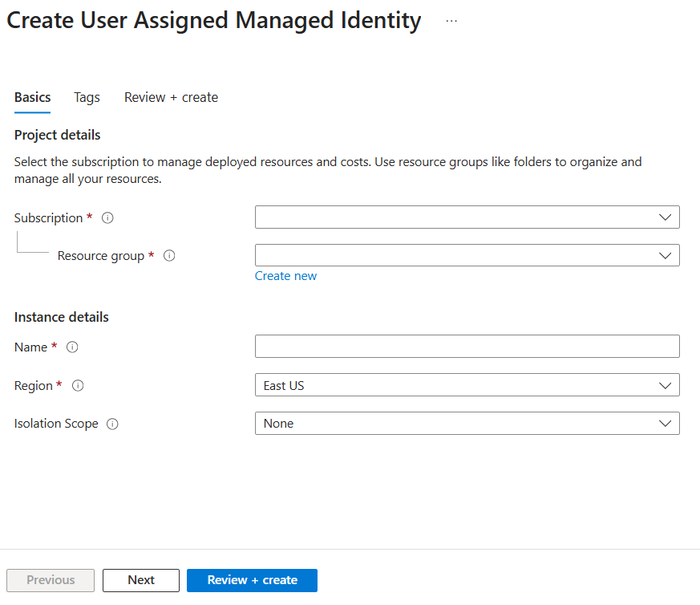This screenshot has height=605, width=700.
Task: Switch to the Review + create tab
Action: (x=171, y=97)
